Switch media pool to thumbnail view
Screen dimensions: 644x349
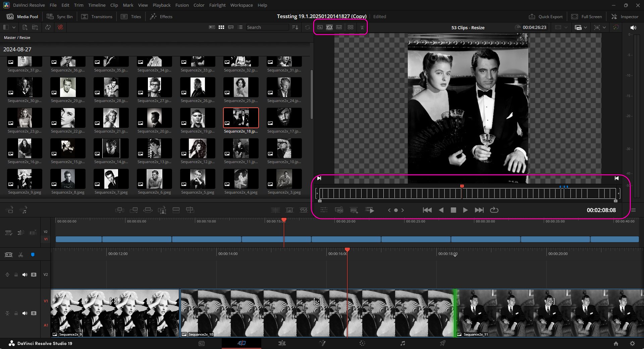[x=221, y=27]
